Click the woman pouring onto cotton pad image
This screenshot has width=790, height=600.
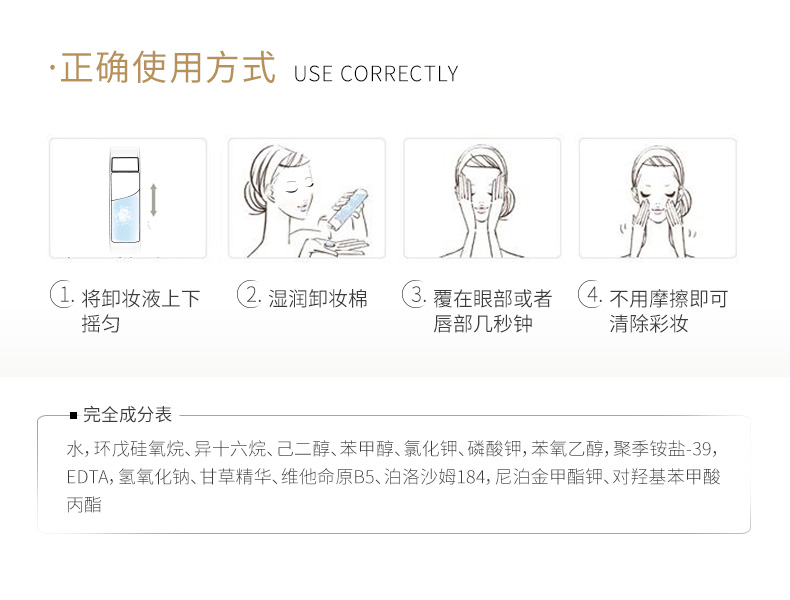(x=307, y=198)
